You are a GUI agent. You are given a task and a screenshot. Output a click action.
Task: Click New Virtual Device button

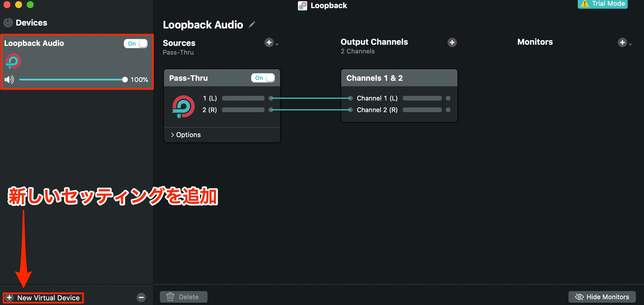[x=43, y=298]
